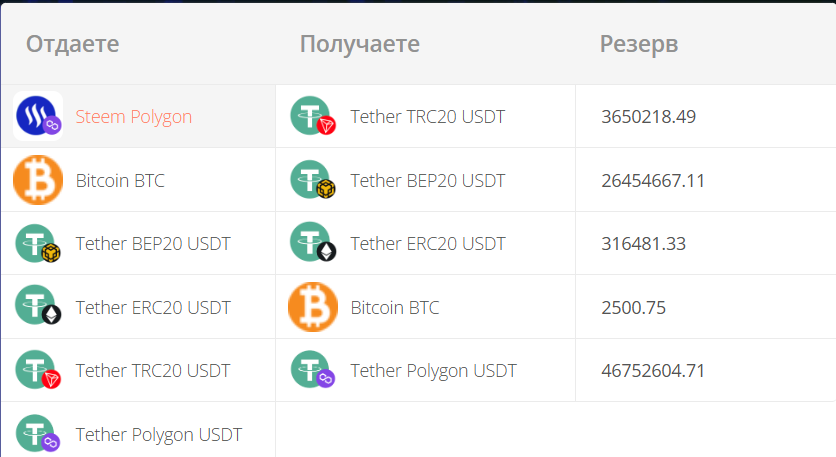Click the Tether TRC20 icon in Получаете column
Viewport: 836px width, 457px height.
[313, 116]
